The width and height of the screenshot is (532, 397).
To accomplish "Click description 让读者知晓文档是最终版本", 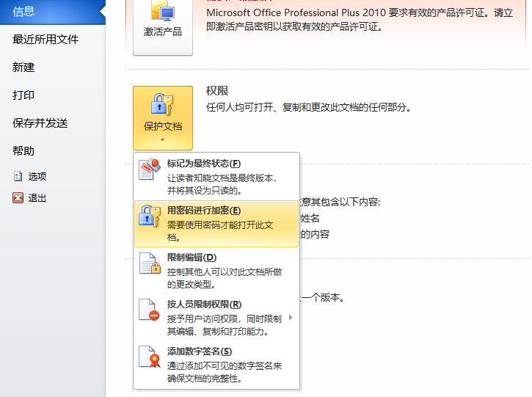I will click(x=222, y=184).
